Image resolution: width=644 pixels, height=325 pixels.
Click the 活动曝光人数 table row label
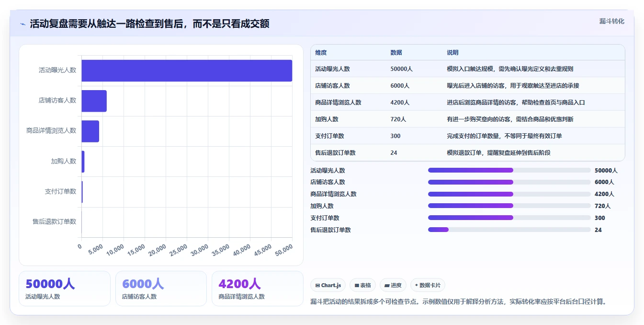(332, 69)
